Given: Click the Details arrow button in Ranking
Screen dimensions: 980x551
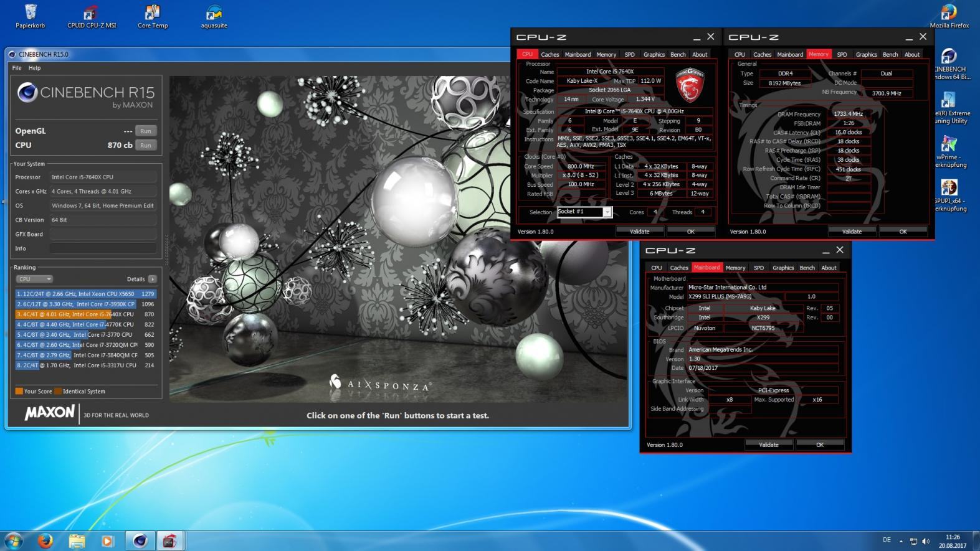Looking at the screenshot, I should (x=153, y=279).
